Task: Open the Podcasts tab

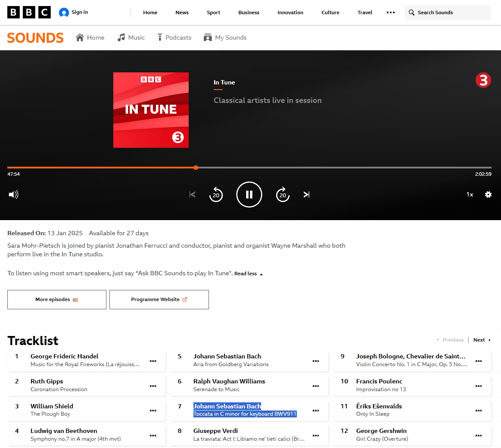Action: pyautogui.click(x=174, y=38)
